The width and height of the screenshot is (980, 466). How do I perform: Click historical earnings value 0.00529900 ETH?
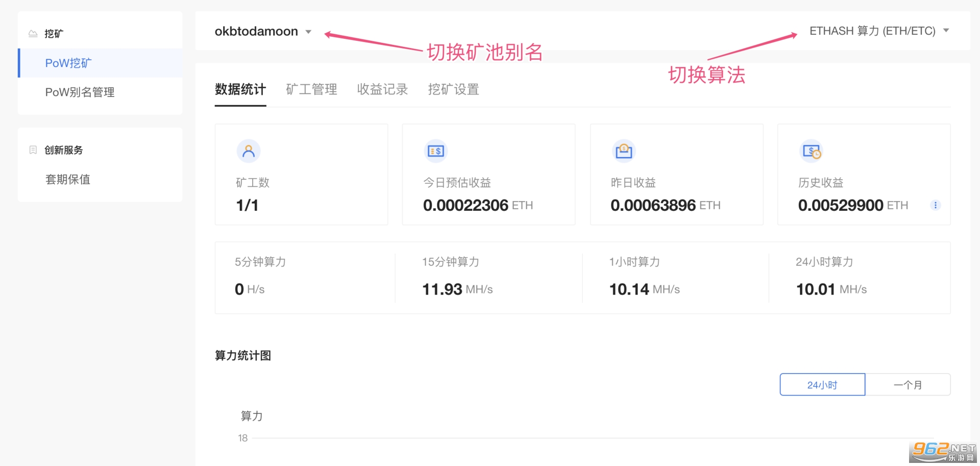[853, 205]
